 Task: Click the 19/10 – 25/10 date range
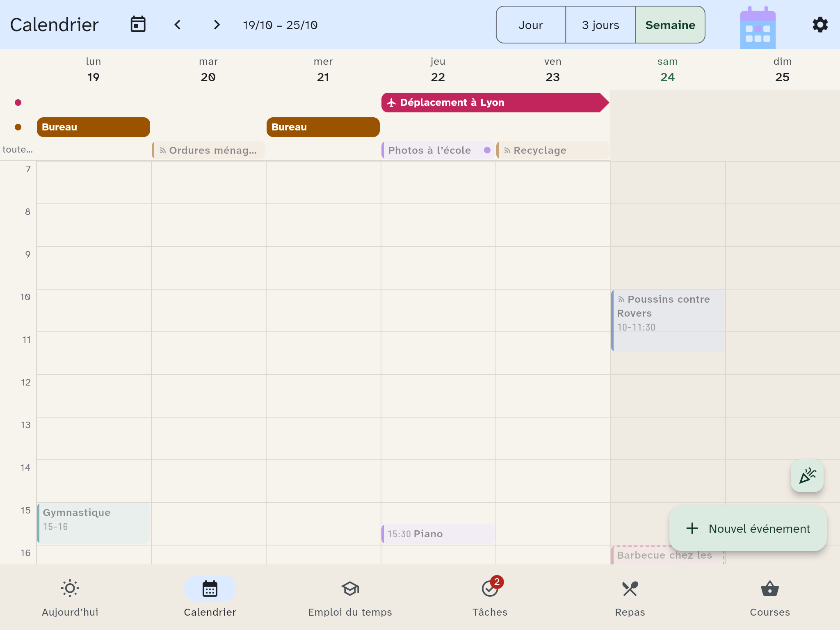[x=280, y=25]
